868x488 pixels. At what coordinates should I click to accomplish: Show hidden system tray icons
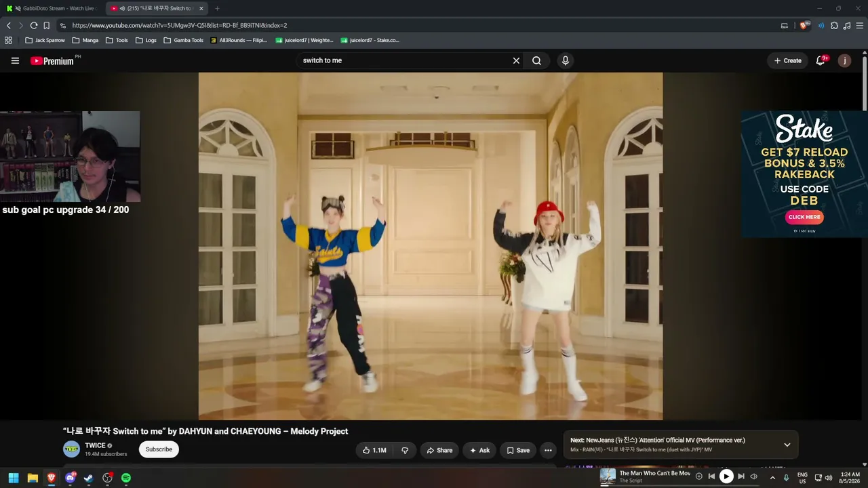tap(772, 478)
